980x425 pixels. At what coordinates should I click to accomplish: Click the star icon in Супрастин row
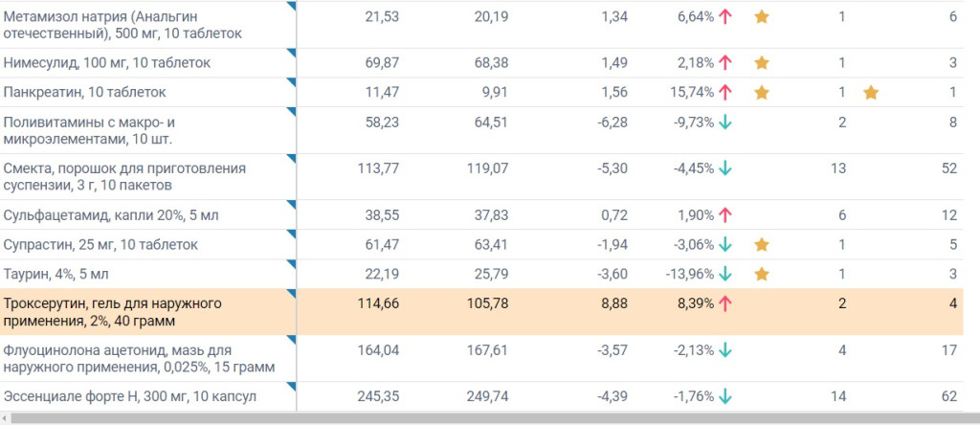click(762, 245)
